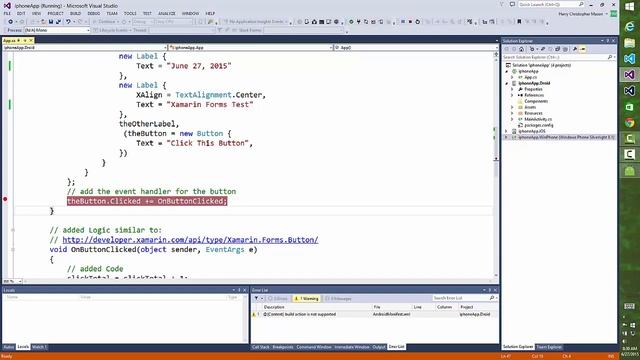Viewport: 640px width, 360px height.
Task: Open the BUILD menu
Action: (x=75, y=13)
